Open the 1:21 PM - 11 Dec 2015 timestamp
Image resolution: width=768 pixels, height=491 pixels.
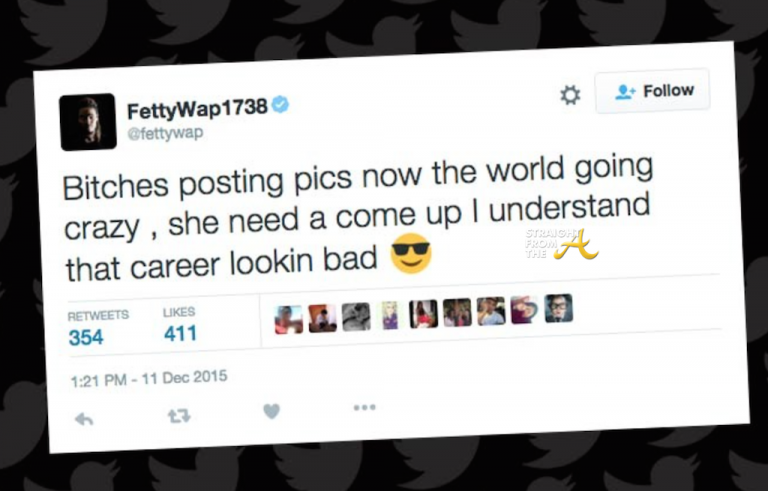(x=149, y=378)
